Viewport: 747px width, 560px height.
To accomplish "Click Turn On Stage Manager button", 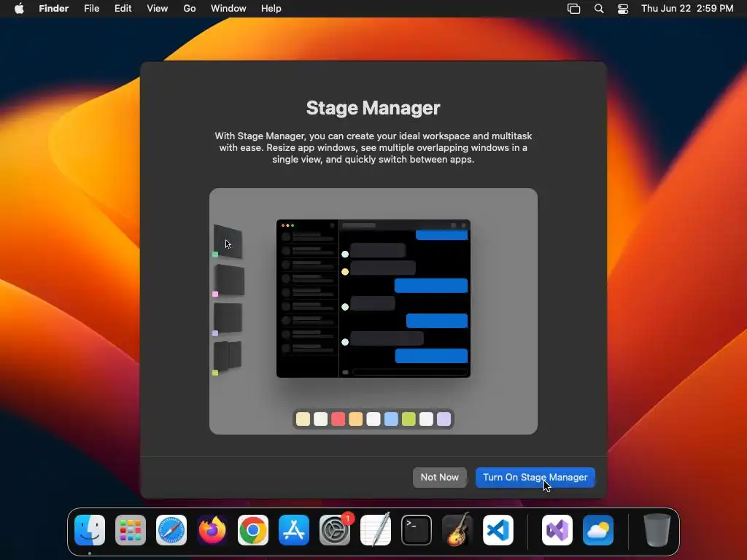I will click(535, 477).
